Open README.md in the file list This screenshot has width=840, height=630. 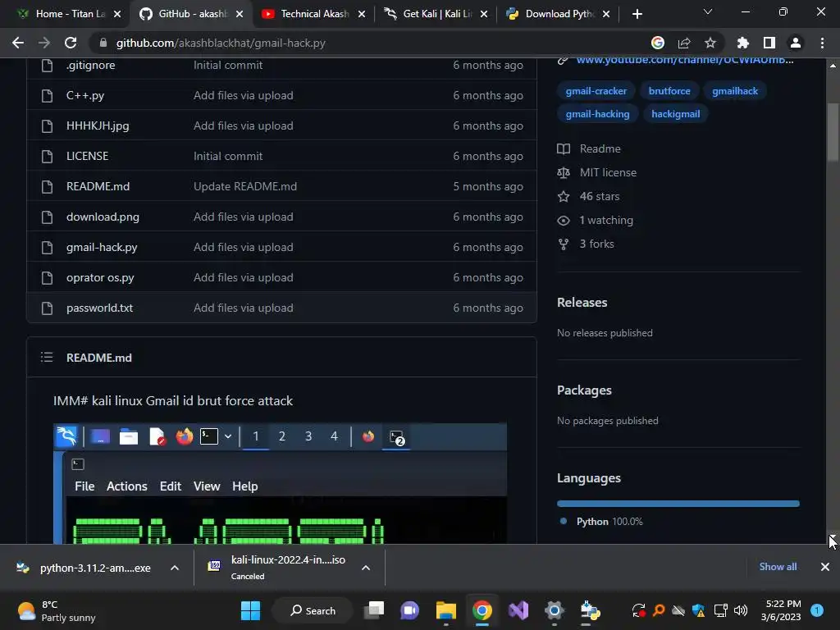coord(98,186)
